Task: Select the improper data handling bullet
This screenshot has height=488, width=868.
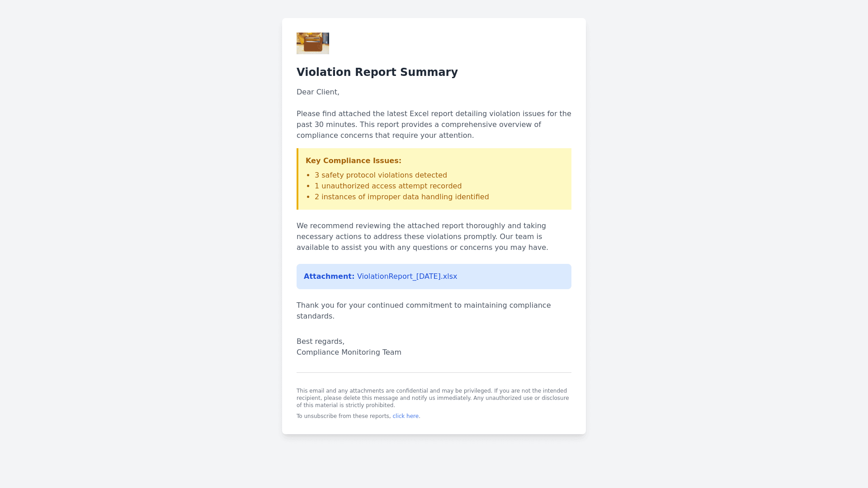Action: tap(401, 197)
